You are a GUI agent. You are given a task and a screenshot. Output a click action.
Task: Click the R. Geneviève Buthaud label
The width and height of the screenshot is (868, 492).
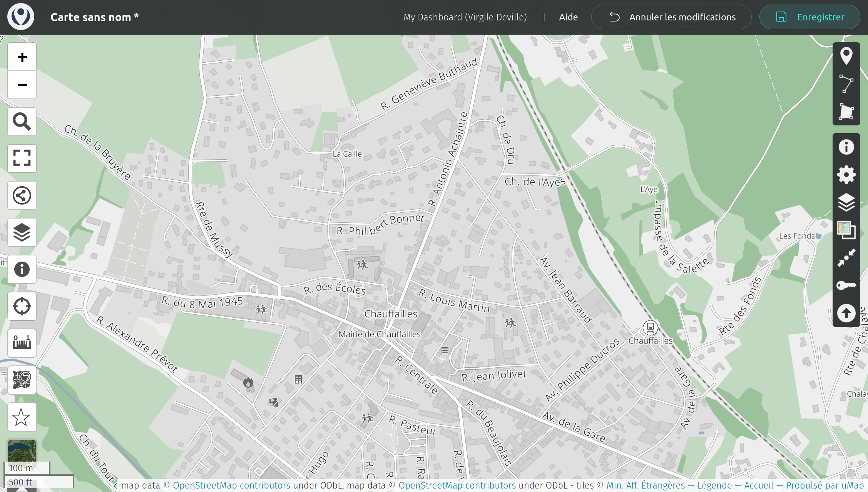(x=429, y=84)
